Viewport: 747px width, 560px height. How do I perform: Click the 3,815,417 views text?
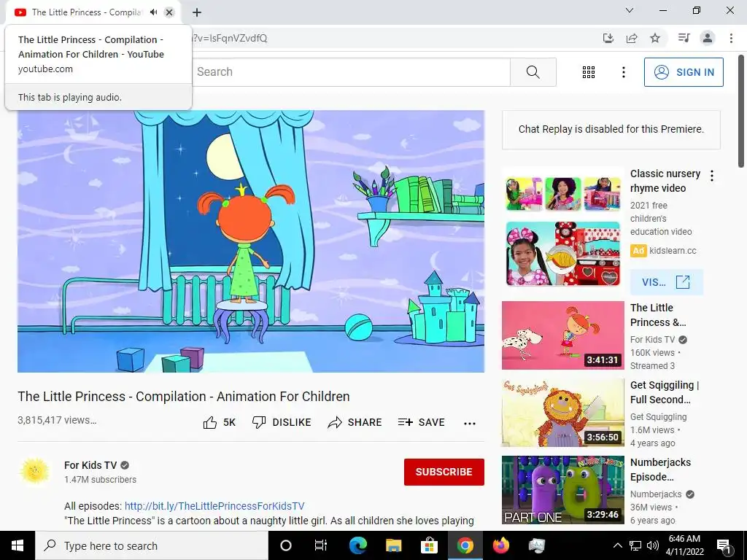click(x=57, y=420)
